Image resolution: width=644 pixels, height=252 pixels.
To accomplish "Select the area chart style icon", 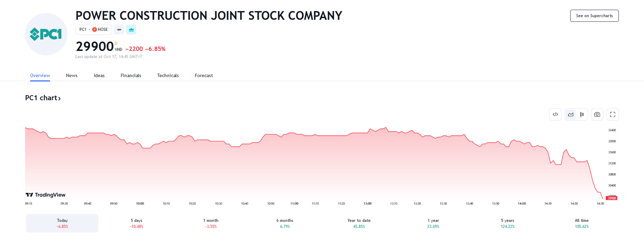I will 570,114.
